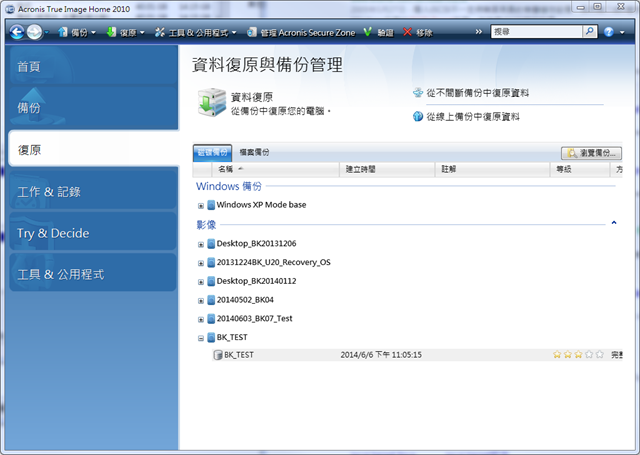Select 復原 in the sidebar
Viewport: 640px width, 455px height.
click(x=93, y=149)
